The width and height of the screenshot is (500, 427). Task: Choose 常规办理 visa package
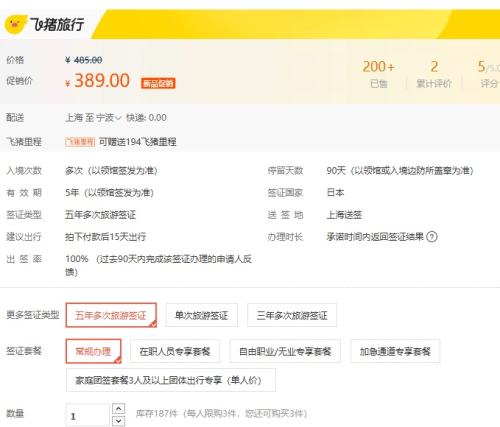[x=94, y=351]
